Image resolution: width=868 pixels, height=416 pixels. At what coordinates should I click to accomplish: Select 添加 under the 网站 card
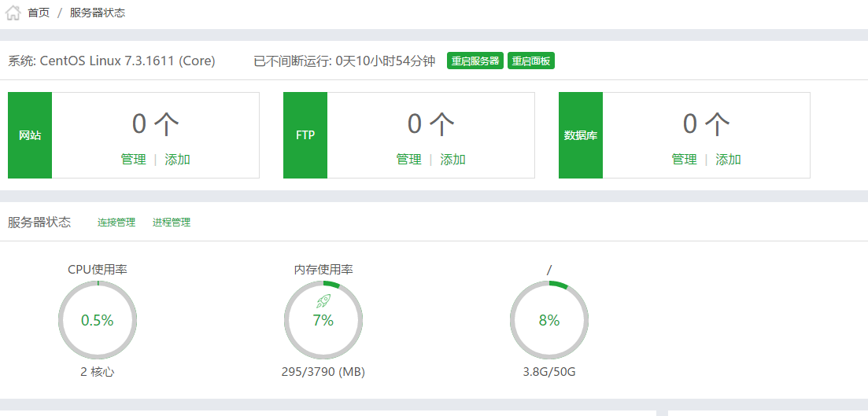pos(178,160)
